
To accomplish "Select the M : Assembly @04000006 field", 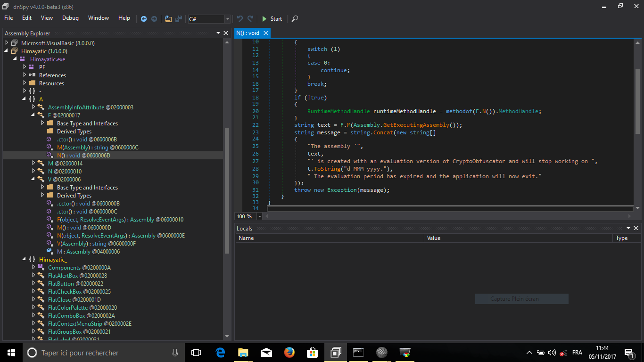I will coord(89,252).
